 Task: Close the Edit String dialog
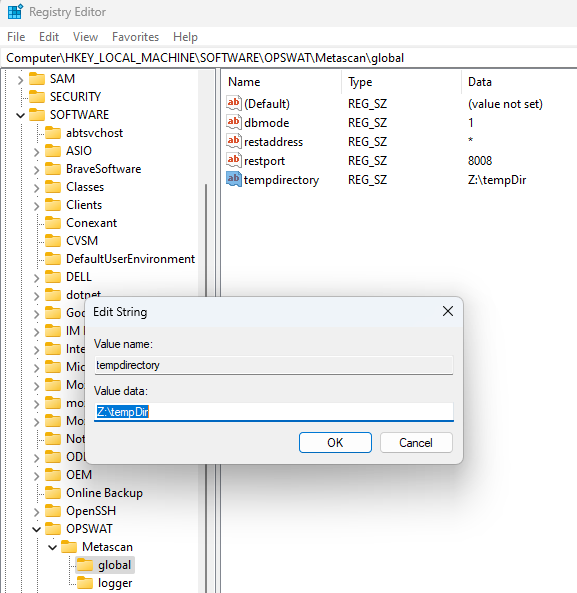(x=448, y=311)
